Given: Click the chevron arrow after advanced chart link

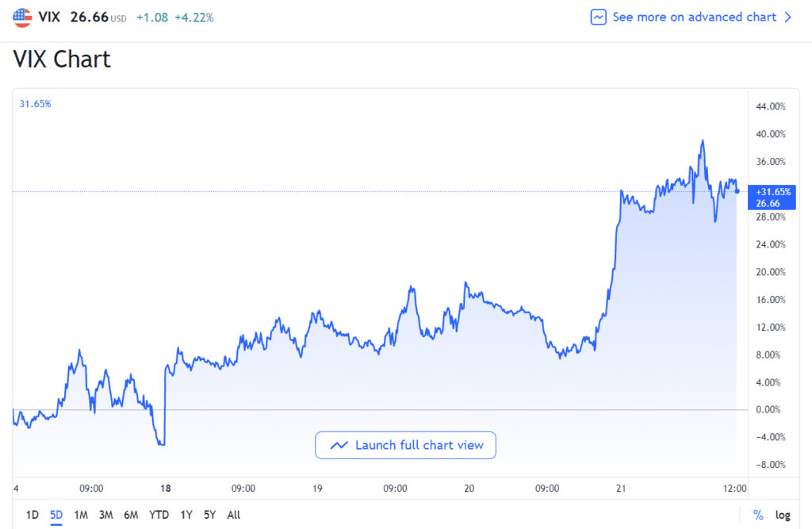Looking at the screenshot, I should click(x=787, y=17).
